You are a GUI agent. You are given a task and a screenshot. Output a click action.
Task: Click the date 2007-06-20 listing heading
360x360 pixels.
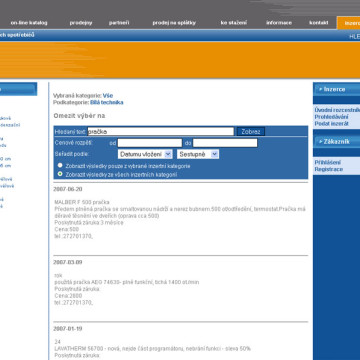click(68, 189)
